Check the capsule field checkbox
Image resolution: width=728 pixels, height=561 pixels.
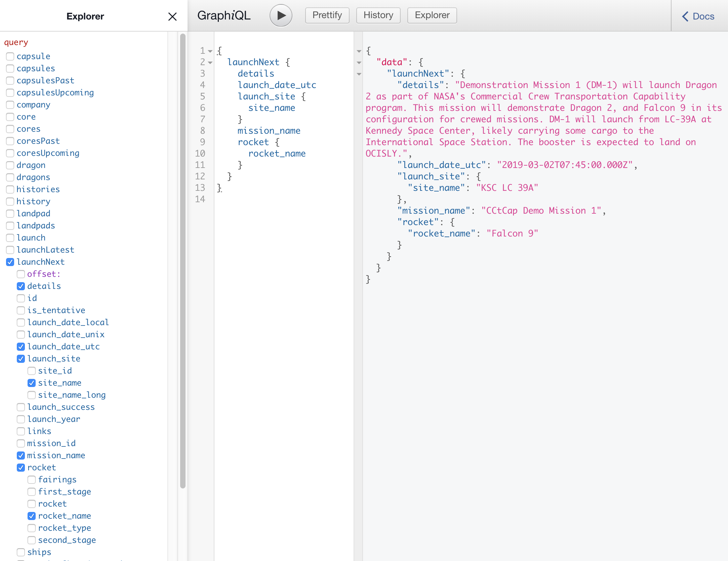tap(10, 56)
